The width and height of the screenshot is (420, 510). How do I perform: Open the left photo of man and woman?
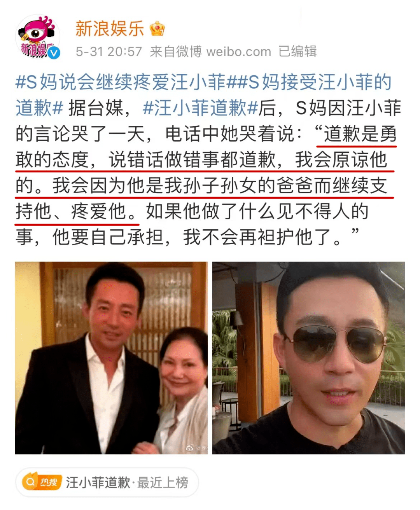(112, 358)
